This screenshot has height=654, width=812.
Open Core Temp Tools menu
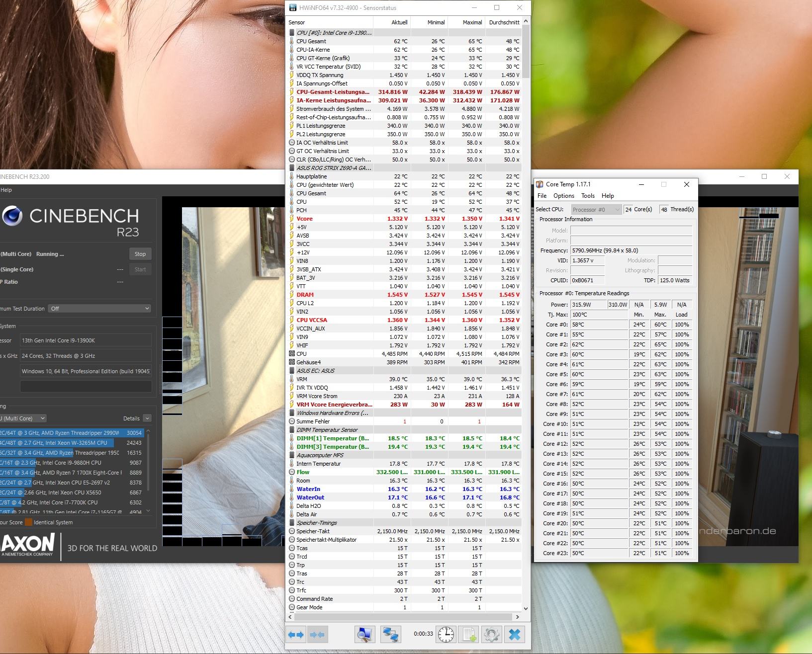pyautogui.click(x=588, y=196)
